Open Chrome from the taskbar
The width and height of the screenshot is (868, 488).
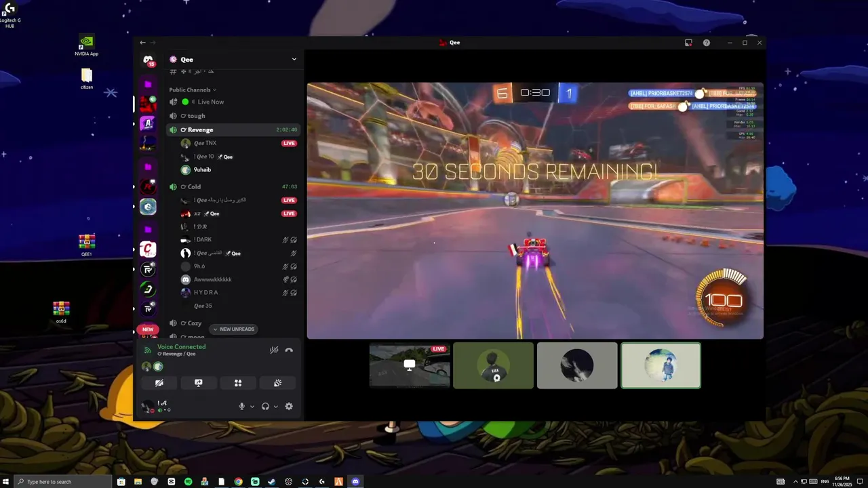coord(238,481)
